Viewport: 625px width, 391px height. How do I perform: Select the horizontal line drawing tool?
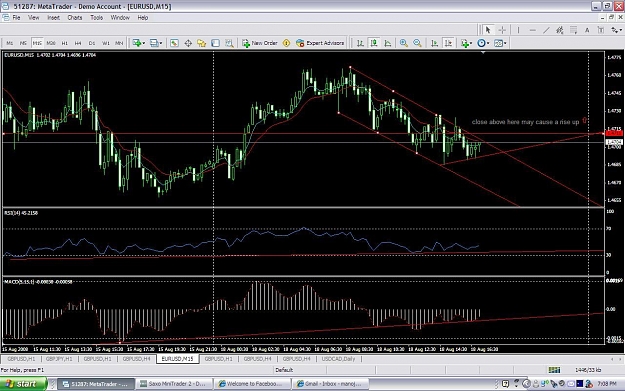point(533,30)
